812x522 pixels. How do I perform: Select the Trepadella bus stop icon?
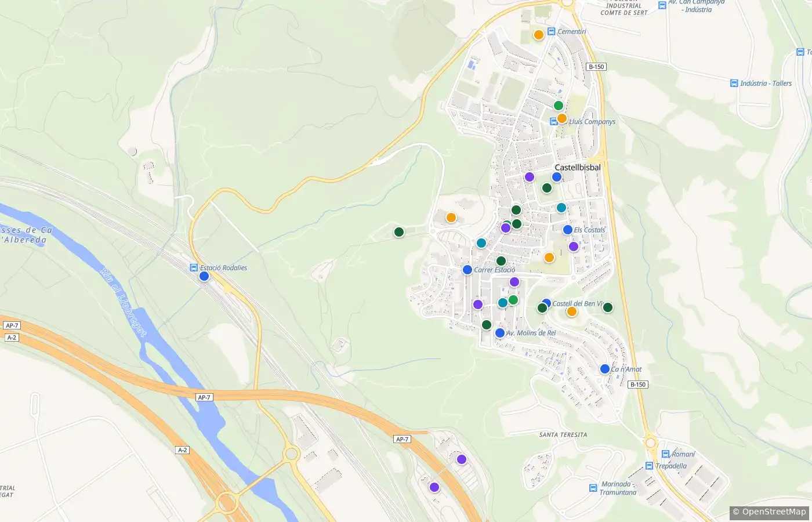pos(649,466)
